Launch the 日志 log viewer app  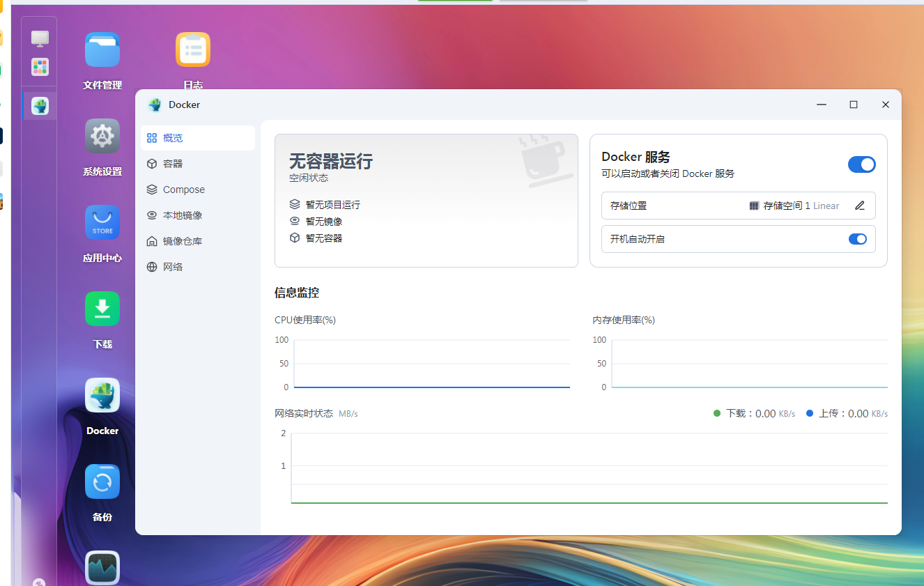tap(192, 49)
